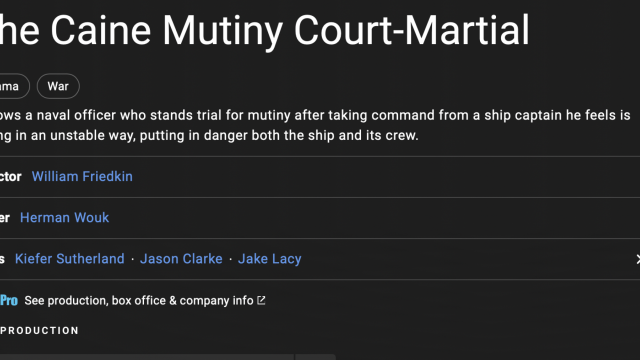The height and width of the screenshot is (360, 640).
Task: Click the small grey dropdown segment beside the wide button
Action: pyautogui.click(x=316, y=357)
